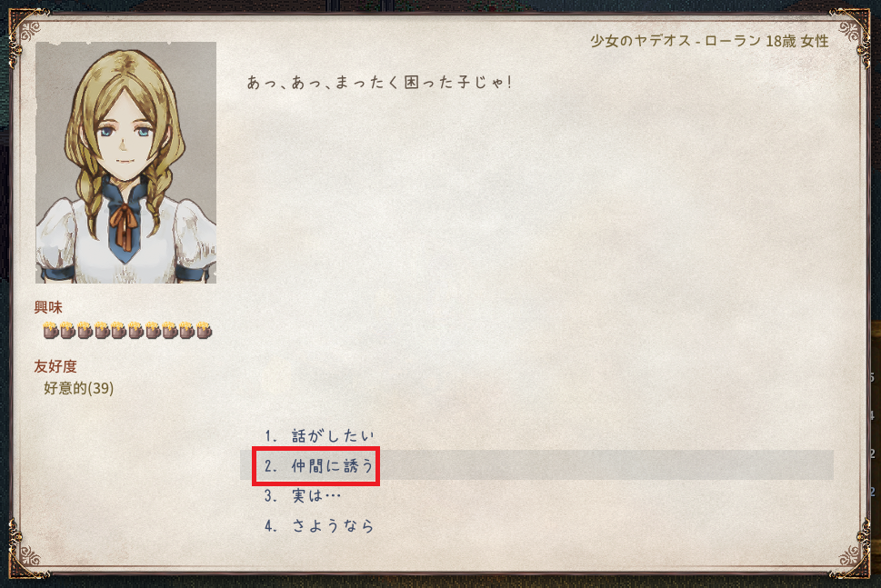Viewport: 881px width, 588px height.
Task: Click the dialogue line あっ、あっ、まったく困った子じゃ!
Action: [x=380, y=83]
